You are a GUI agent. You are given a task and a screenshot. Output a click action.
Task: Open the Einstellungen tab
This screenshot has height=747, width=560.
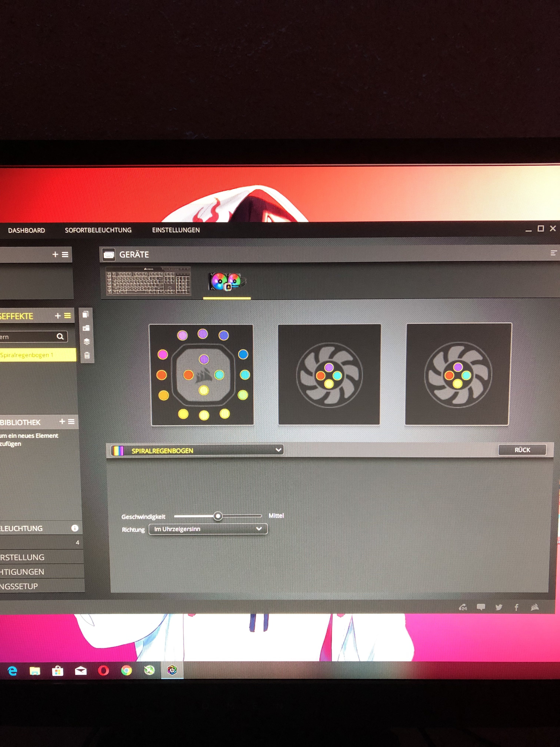176,230
